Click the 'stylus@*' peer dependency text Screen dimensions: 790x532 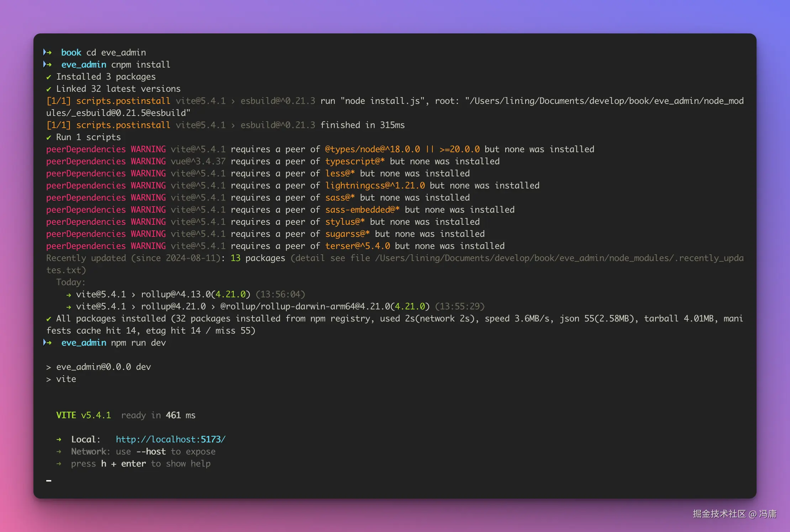coord(345,222)
